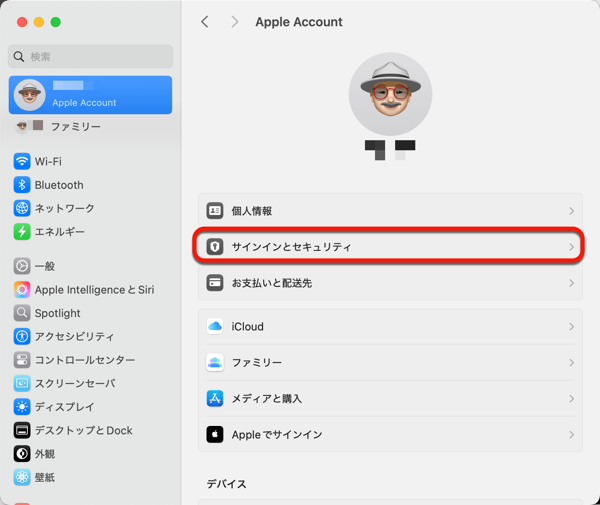Select ネットワーク label in sidebar
The width and height of the screenshot is (600, 505).
pos(64,209)
